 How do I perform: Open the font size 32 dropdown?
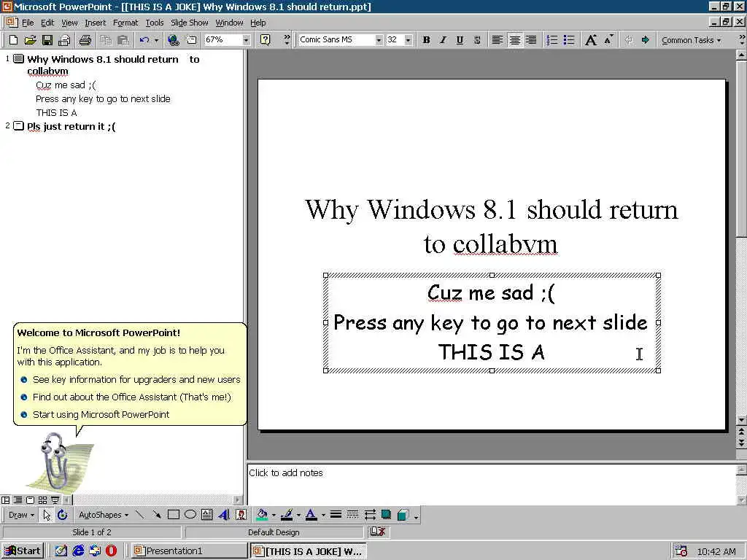click(408, 40)
